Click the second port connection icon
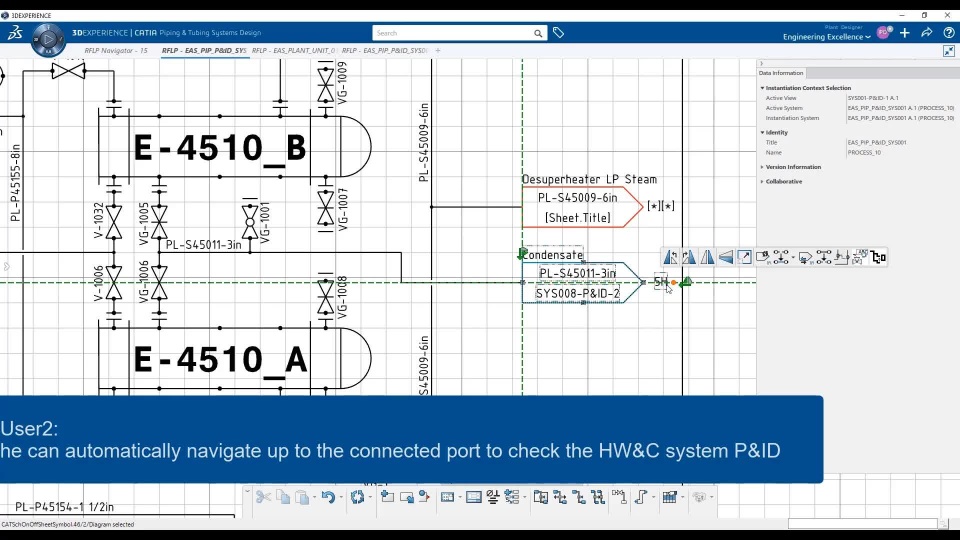960x540 pixels. pos(823,257)
